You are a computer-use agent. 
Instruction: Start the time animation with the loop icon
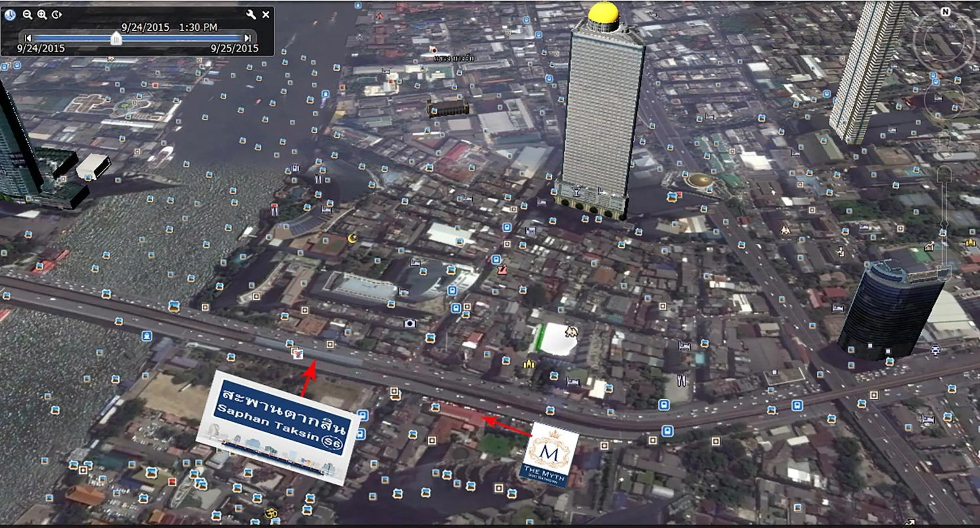pos(56,14)
